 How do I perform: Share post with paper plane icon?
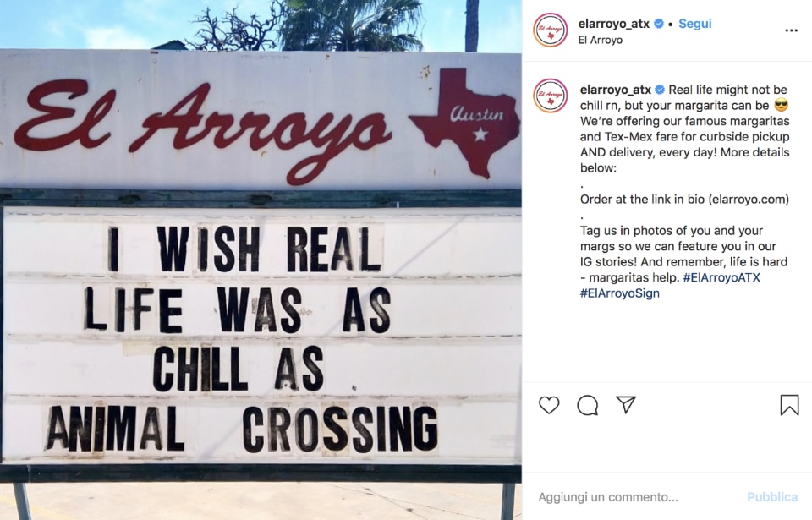pos(626,404)
